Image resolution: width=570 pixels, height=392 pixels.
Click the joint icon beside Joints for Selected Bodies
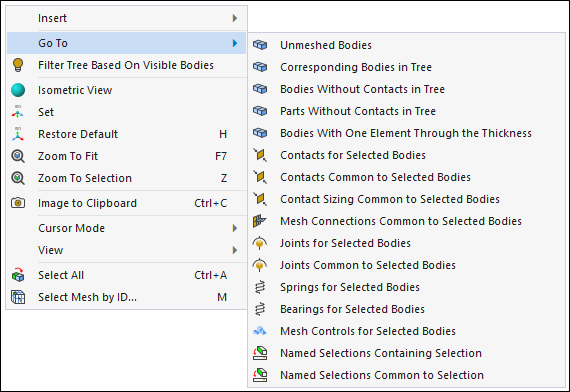(260, 243)
